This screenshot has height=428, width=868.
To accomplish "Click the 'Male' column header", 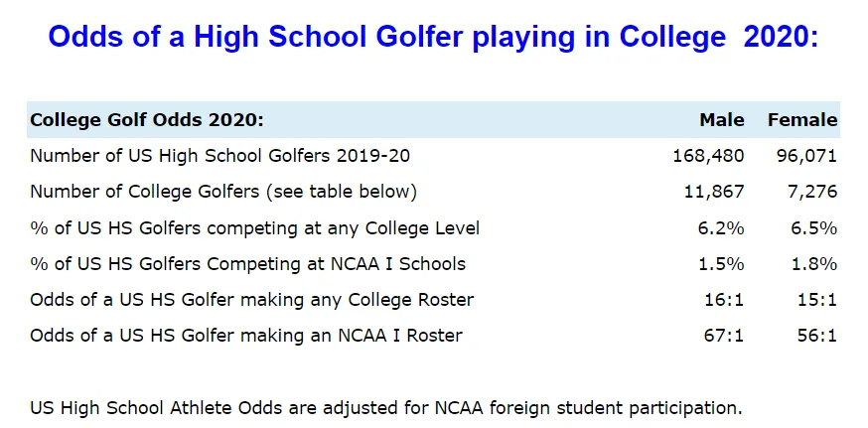I will [722, 119].
